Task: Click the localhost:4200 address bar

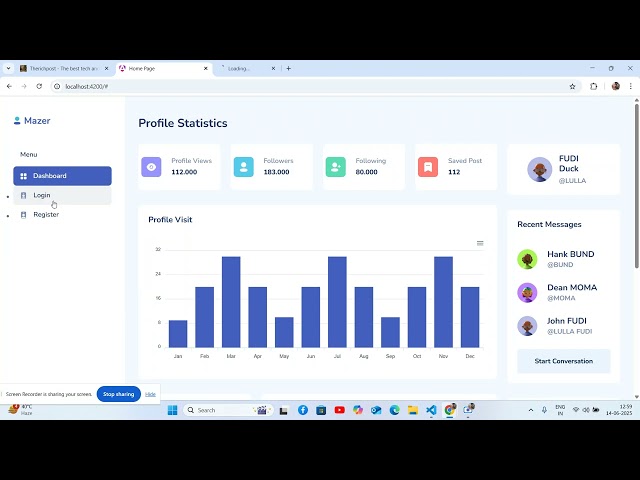Action: 314,87
